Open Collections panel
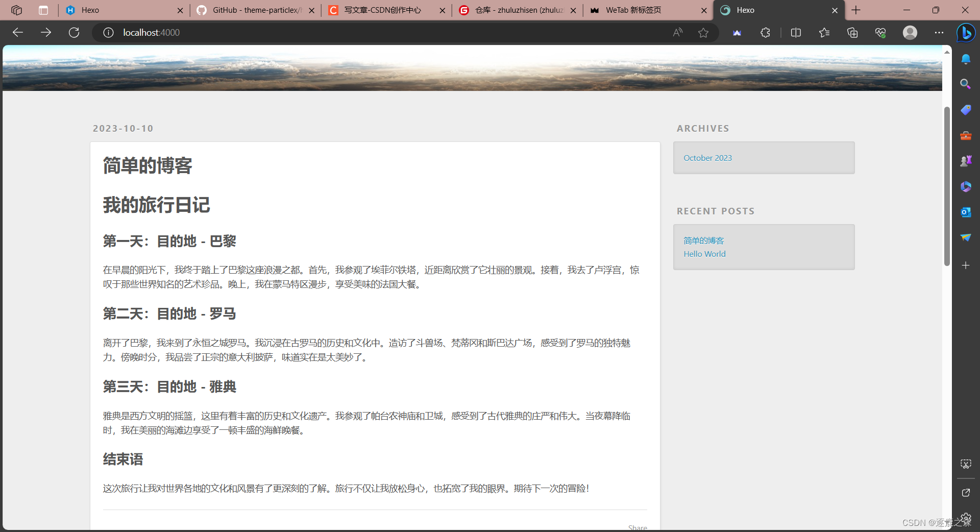 (852, 33)
